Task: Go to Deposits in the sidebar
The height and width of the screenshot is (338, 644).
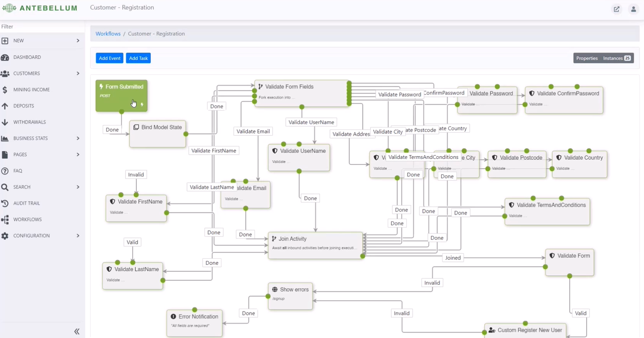Action: [x=42, y=106]
